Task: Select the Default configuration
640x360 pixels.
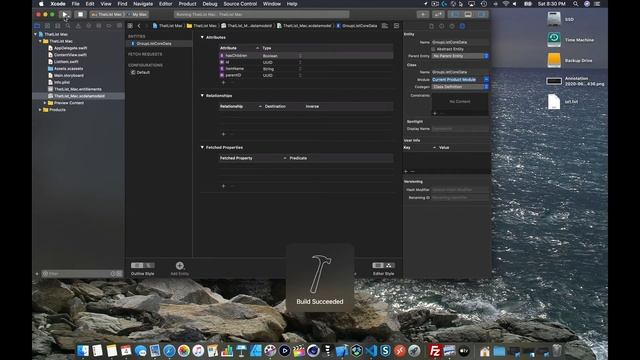Action: click(x=143, y=72)
